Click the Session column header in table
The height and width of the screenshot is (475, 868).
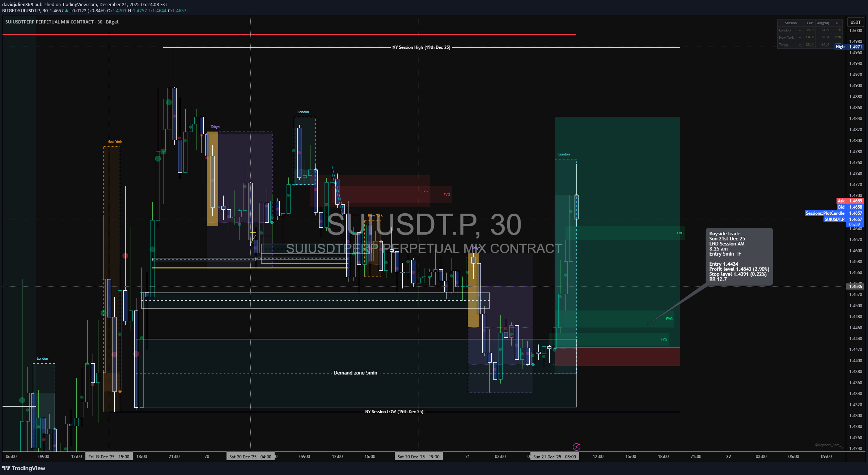pyautogui.click(x=791, y=23)
